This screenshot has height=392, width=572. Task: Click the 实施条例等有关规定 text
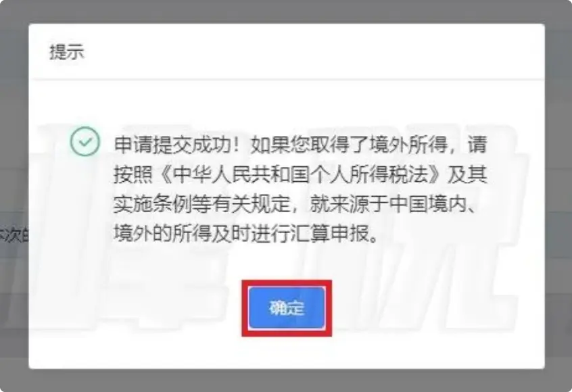[x=201, y=204]
